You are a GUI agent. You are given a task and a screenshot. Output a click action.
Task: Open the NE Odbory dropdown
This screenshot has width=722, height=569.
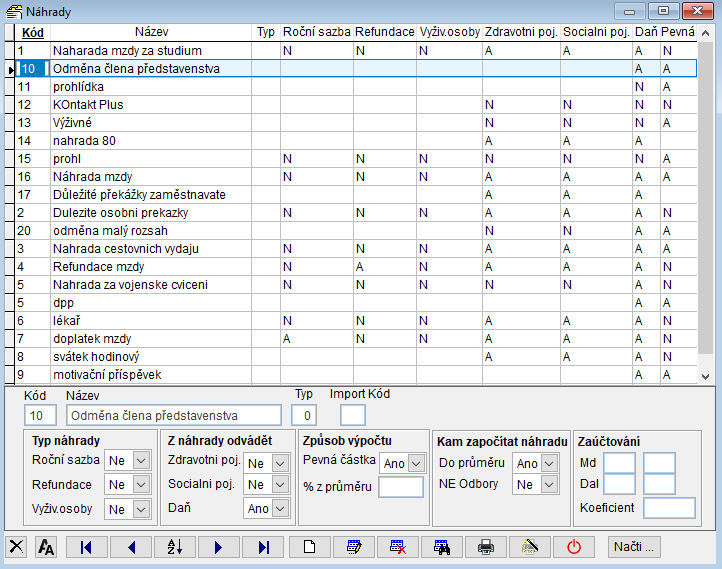pos(549,484)
